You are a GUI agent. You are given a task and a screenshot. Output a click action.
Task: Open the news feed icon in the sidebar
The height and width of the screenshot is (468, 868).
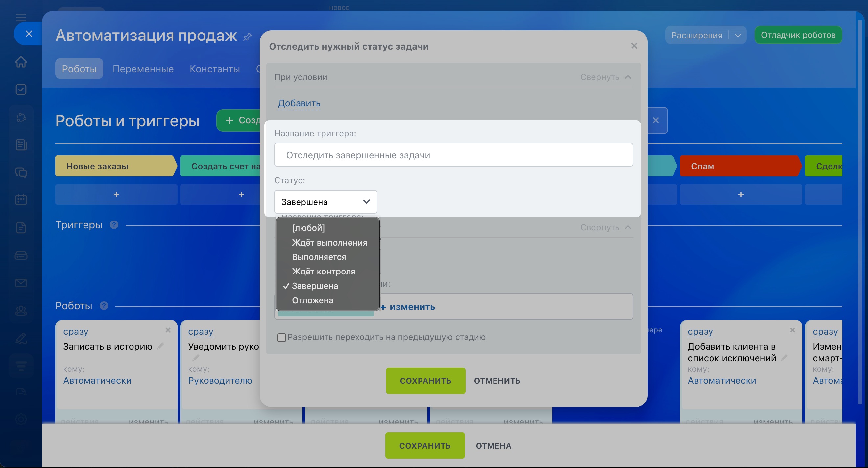21,145
